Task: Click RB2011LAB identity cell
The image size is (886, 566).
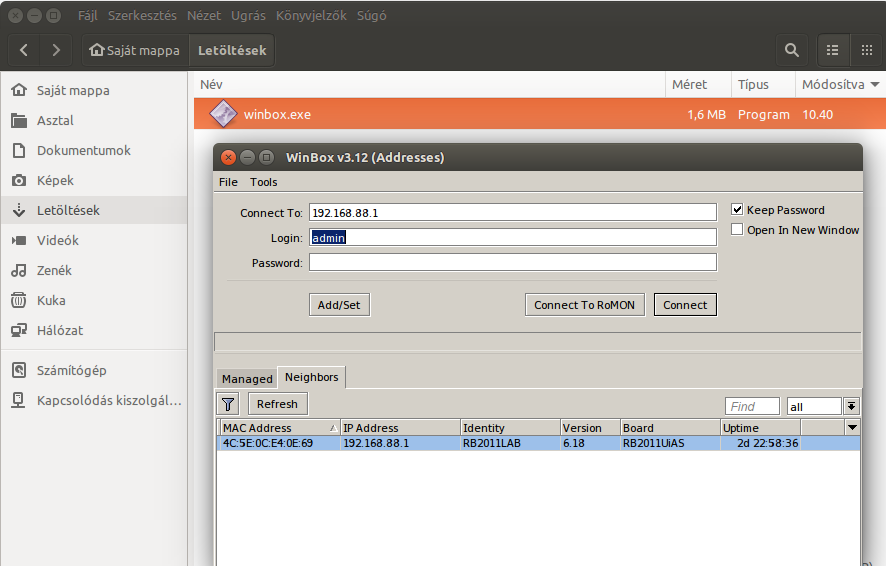Action: 510,443
